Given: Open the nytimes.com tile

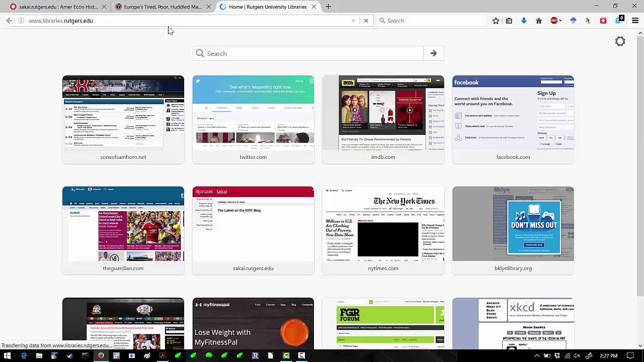Looking at the screenshot, I should click(x=383, y=231).
